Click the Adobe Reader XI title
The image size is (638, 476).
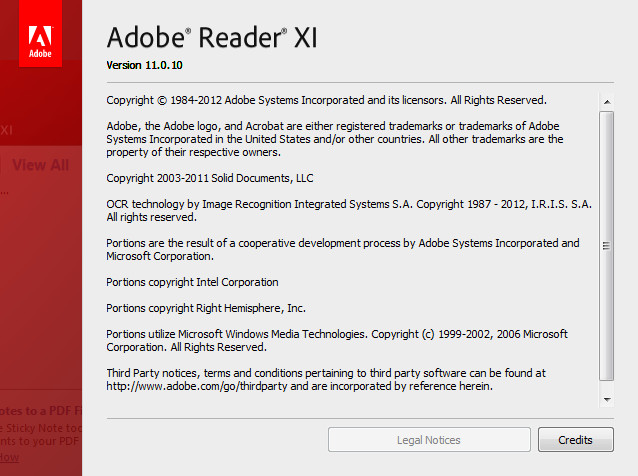pyautogui.click(x=212, y=37)
